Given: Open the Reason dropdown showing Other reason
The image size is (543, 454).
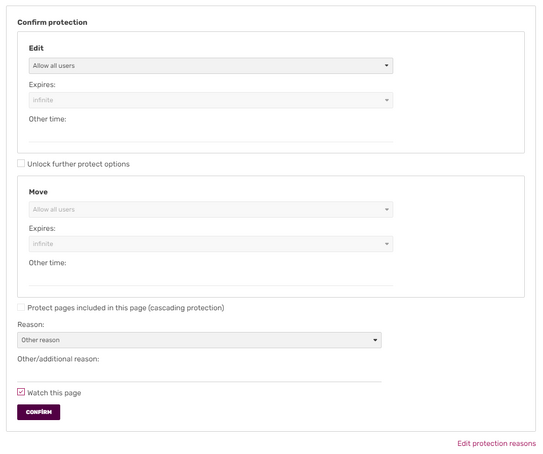Looking at the screenshot, I should pos(199,340).
